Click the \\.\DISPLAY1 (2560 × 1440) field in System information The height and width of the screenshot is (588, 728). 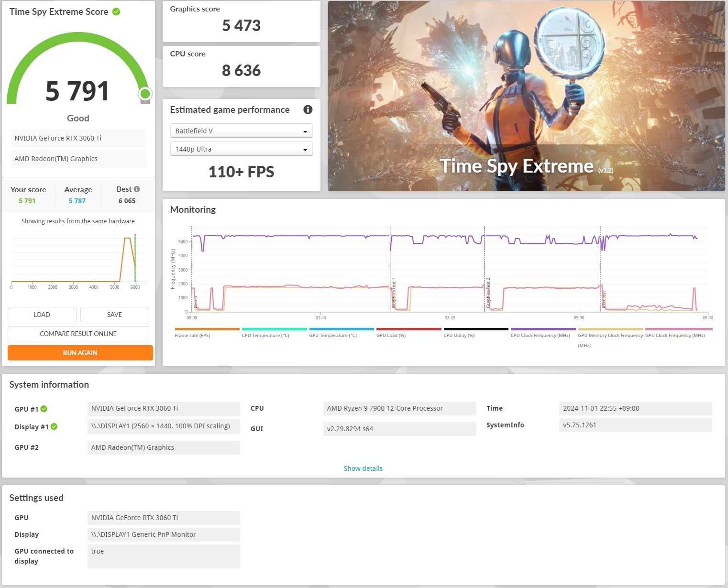click(164, 426)
